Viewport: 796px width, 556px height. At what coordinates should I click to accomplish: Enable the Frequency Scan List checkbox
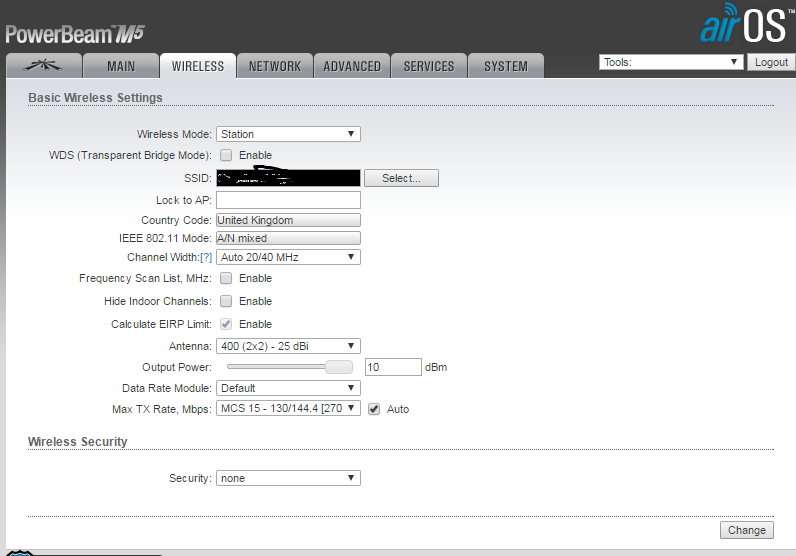point(226,278)
